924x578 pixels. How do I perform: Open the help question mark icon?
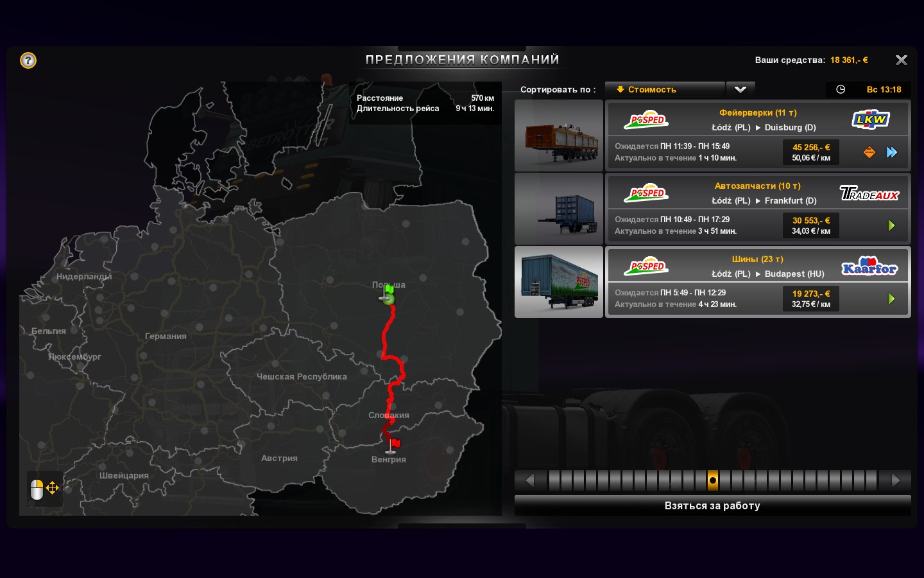coord(28,60)
